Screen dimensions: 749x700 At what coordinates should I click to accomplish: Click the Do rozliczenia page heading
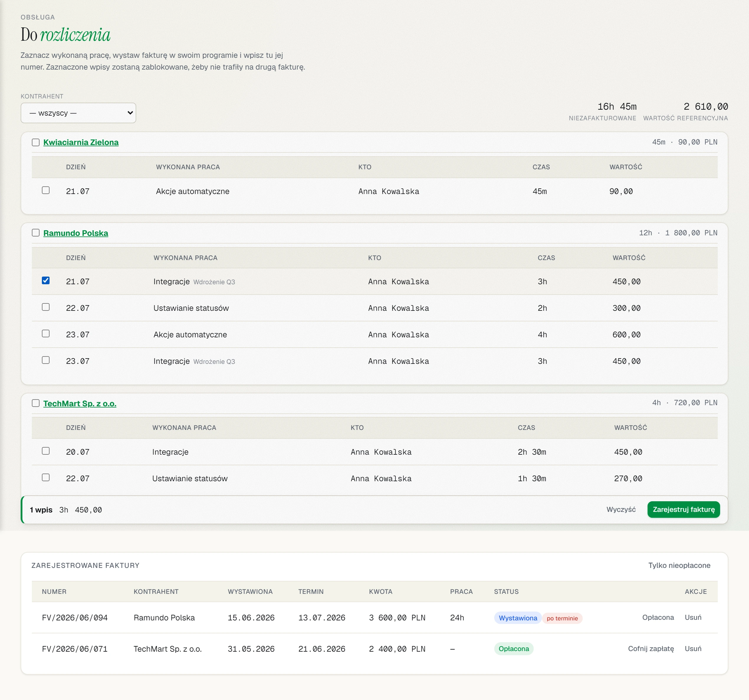point(65,35)
